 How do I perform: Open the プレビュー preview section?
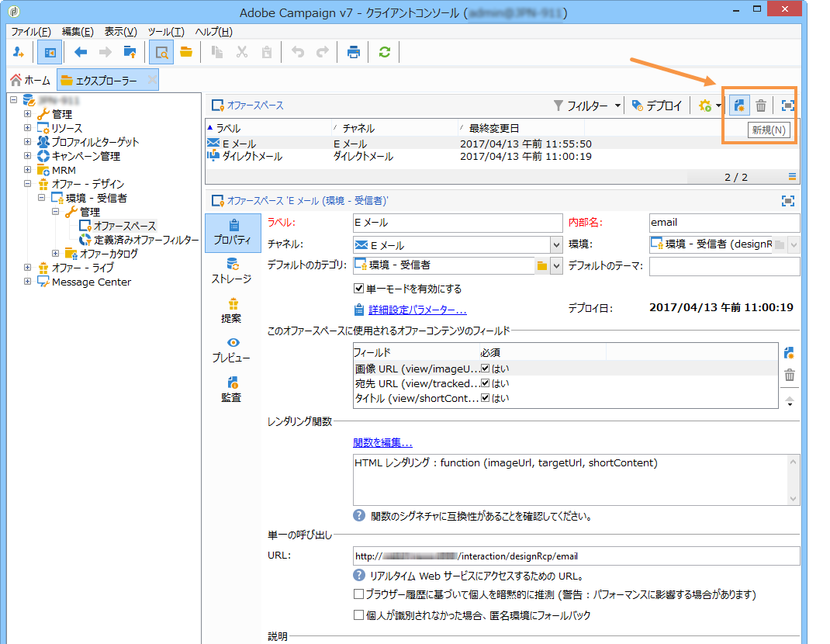(231, 350)
